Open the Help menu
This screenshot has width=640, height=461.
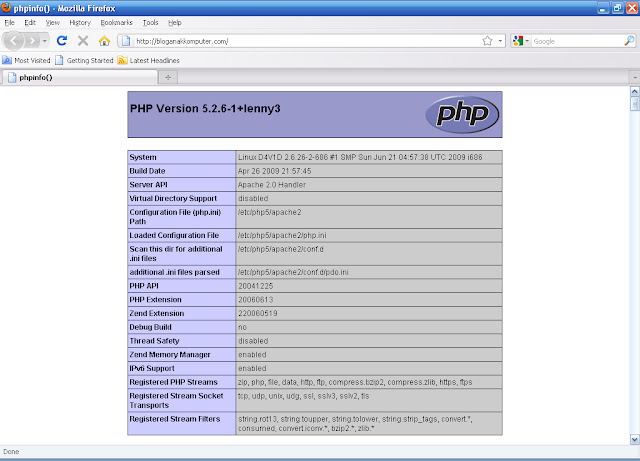coord(175,23)
